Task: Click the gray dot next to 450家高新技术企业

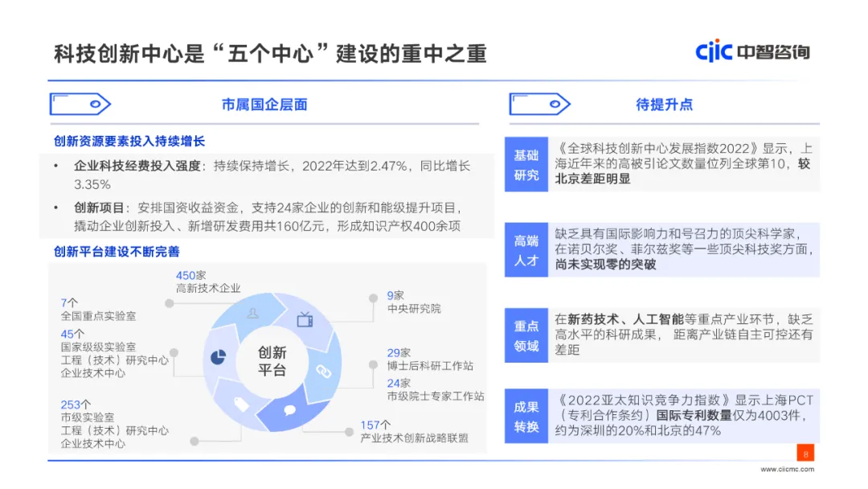Action: 170,303
